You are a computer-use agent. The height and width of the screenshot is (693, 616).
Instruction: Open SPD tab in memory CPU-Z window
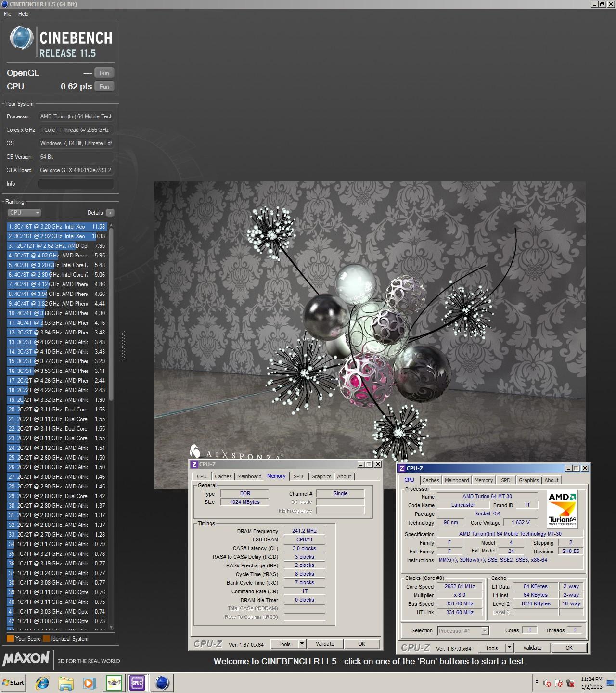(298, 476)
